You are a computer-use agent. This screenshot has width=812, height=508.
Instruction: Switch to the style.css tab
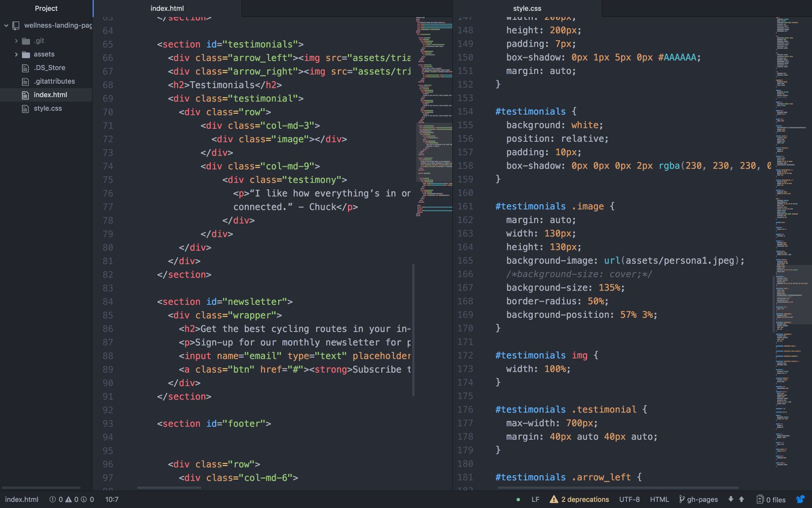tap(527, 8)
